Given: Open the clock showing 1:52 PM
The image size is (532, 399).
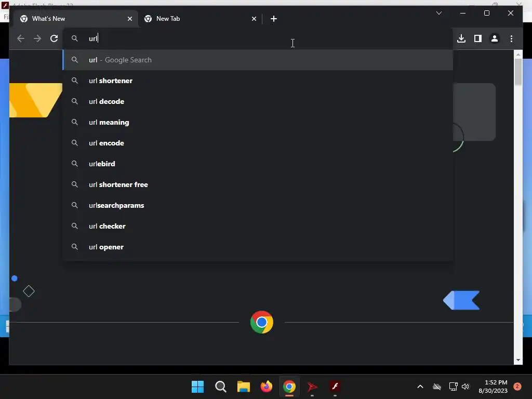Looking at the screenshot, I should coord(493,387).
